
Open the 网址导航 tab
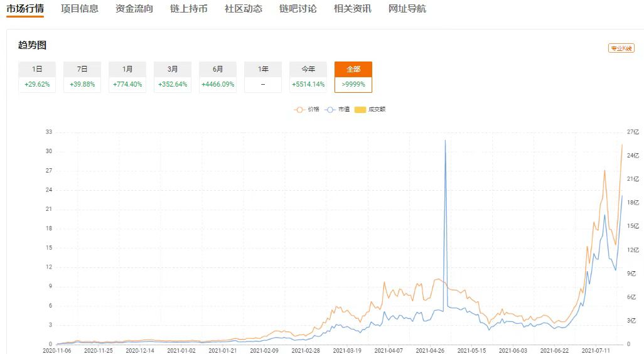coord(407,9)
